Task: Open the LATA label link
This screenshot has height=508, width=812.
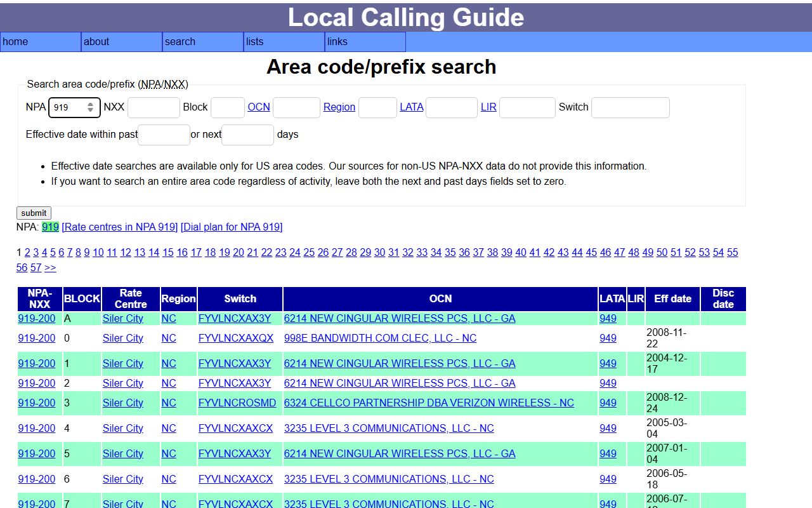Action: click(x=412, y=107)
